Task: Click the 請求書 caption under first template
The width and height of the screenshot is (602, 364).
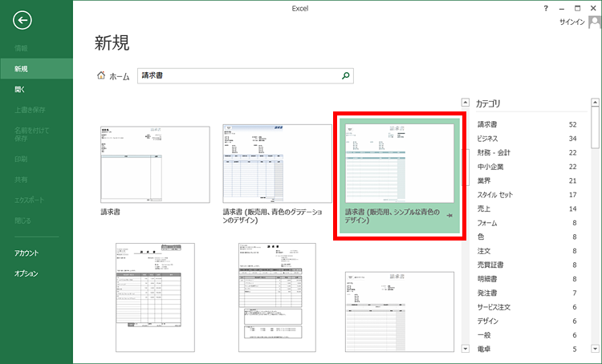Action: point(111,212)
